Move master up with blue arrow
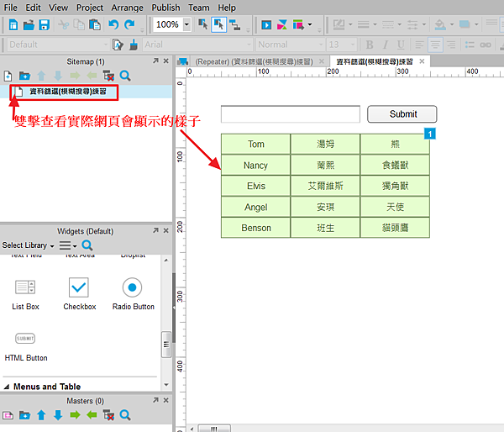The image size is (504, 432). pyautogui.click(x=41, y=415)
